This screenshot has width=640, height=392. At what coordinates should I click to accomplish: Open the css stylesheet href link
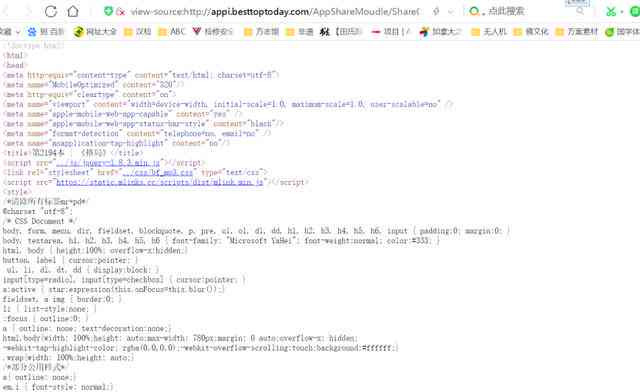[158, 172]
